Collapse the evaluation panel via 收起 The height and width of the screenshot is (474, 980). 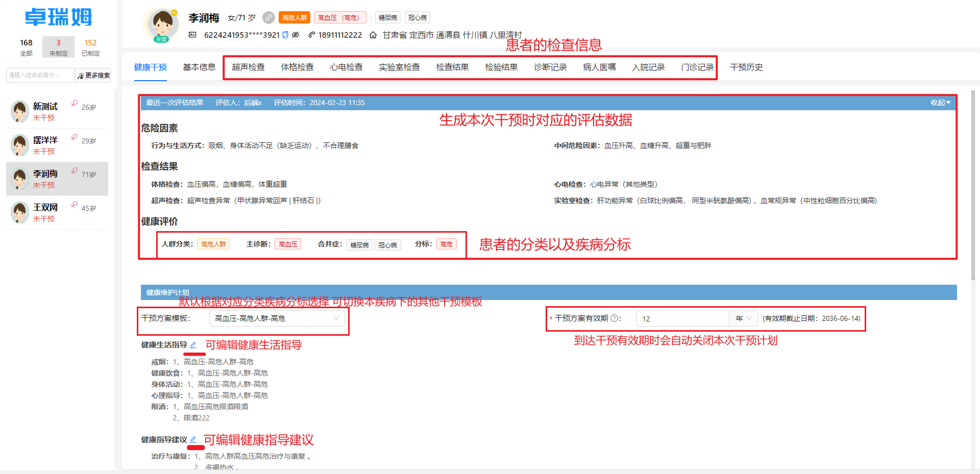[940, 103]
